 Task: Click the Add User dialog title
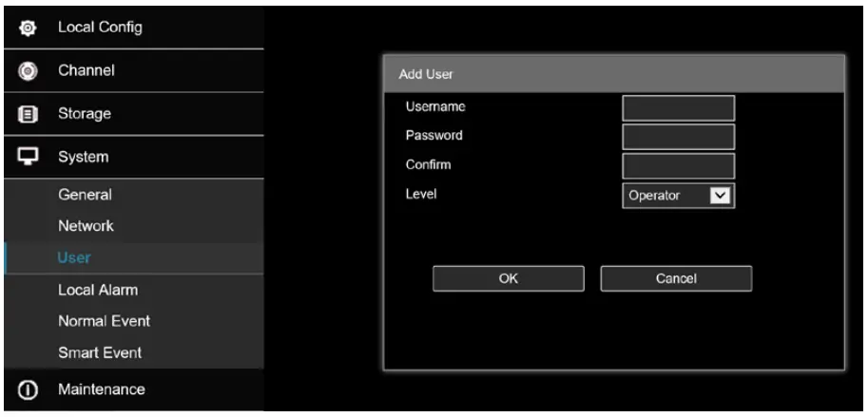[x=426, y=74]
